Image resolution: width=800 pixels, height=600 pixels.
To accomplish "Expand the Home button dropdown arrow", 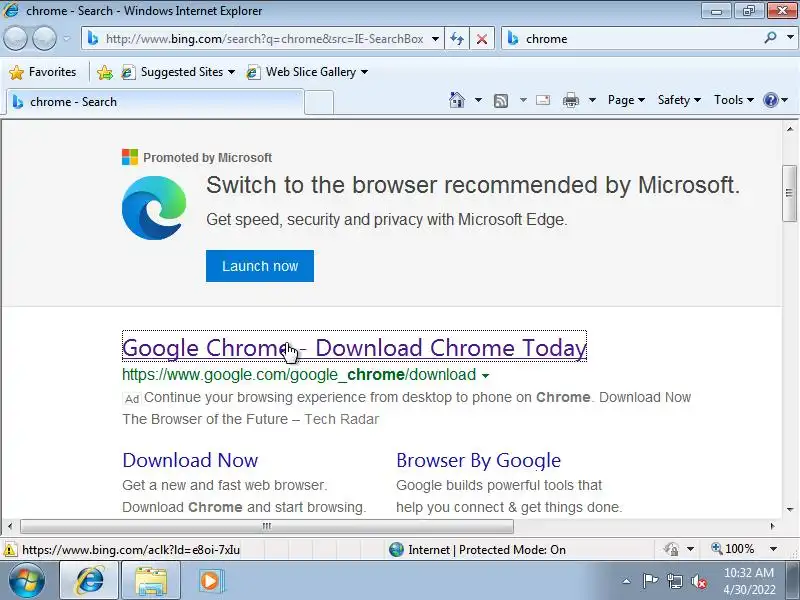I will [x=478, y=100].
